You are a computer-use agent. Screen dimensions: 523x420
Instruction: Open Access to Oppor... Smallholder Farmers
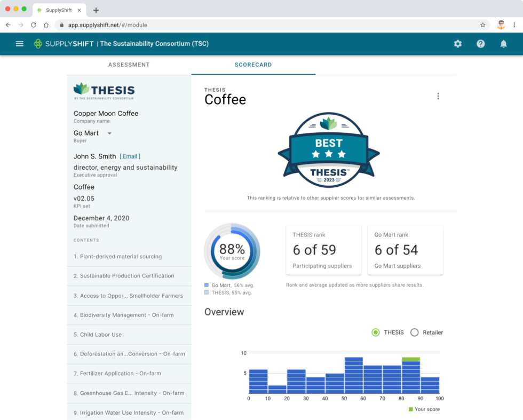coord(129,296)
